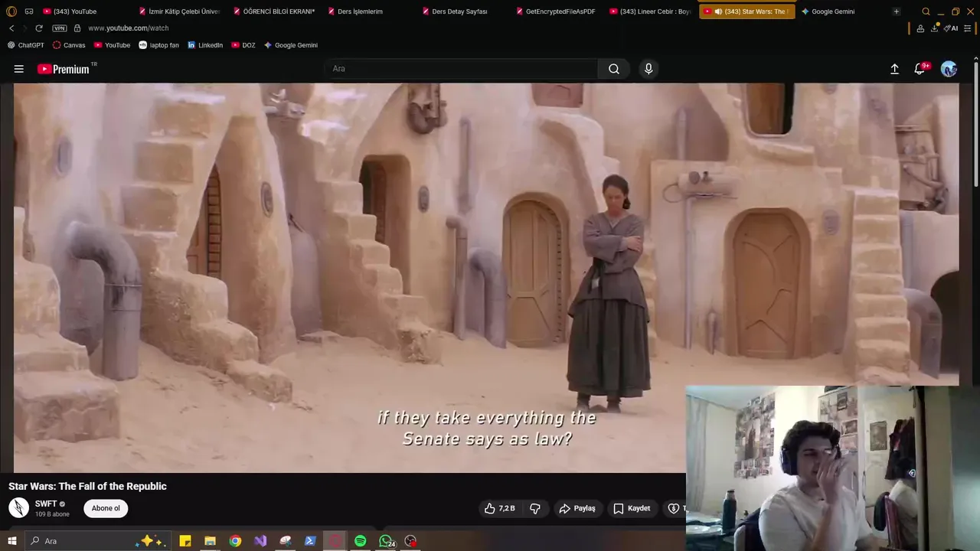This screenshot has width=980, height=551.
Task: Open a new browser tab
Action: coord(897,11)
